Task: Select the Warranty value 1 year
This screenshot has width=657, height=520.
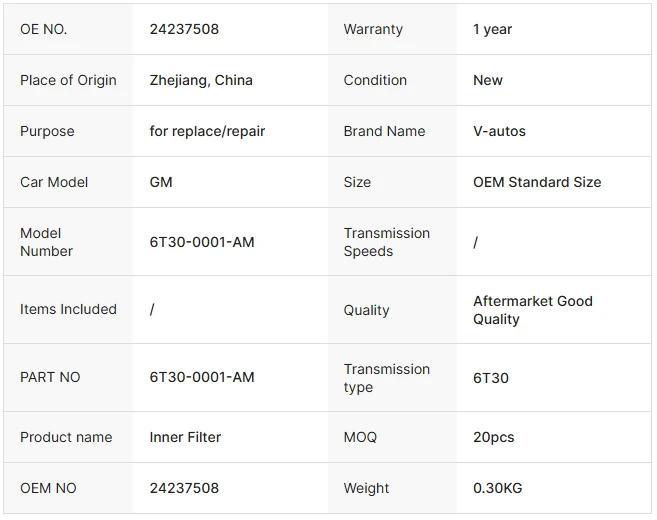Action: coord(492,29)
